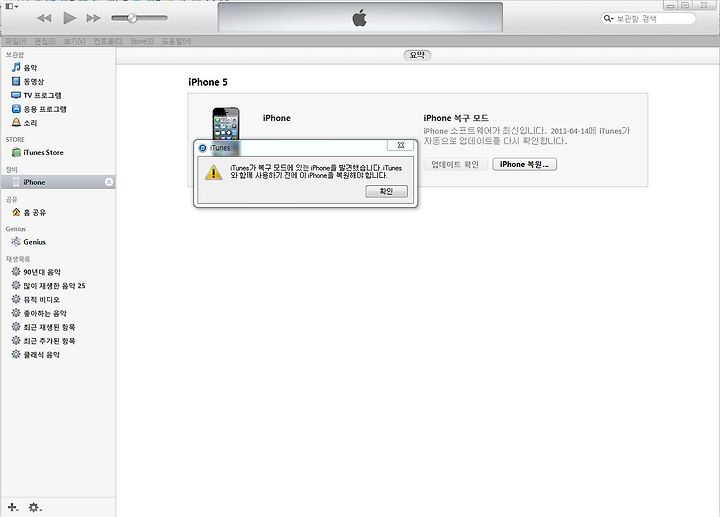Click the "재생목록" sidebar section header

18,259
